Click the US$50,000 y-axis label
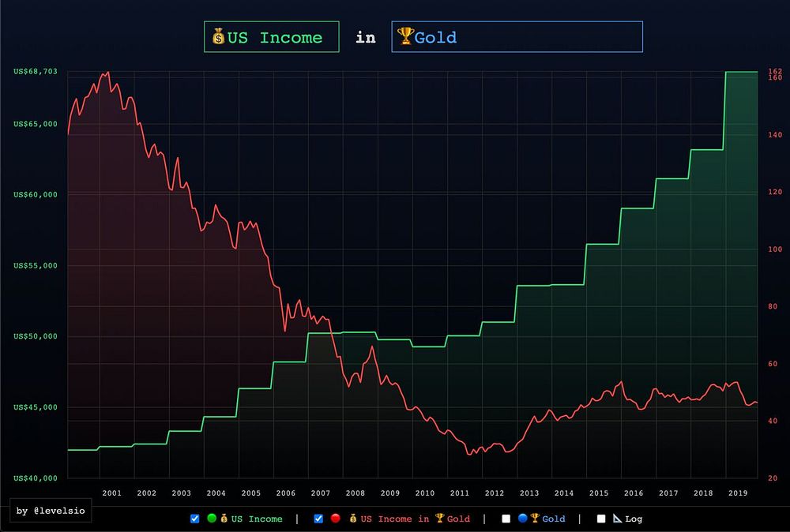This screenshot has height=532, width=790. coord(36,336)
